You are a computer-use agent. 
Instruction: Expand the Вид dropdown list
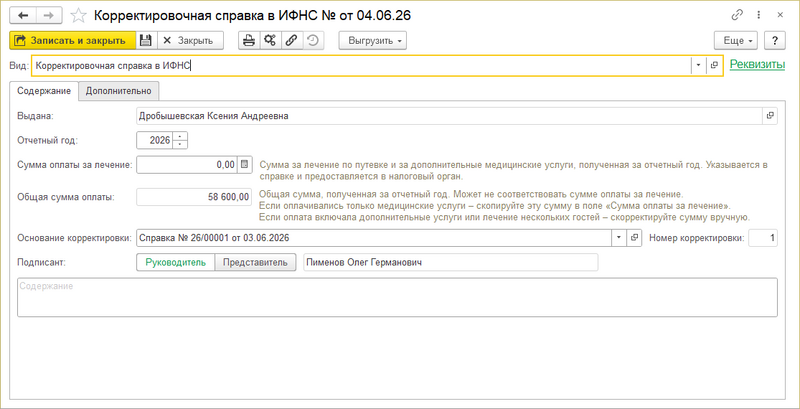(698, 65)
